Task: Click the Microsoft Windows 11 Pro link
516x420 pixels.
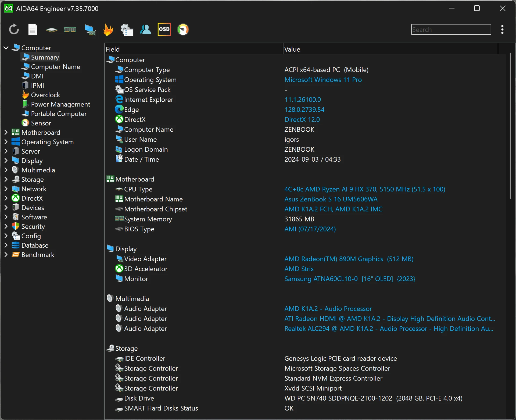Action: (x=323, y=80)
